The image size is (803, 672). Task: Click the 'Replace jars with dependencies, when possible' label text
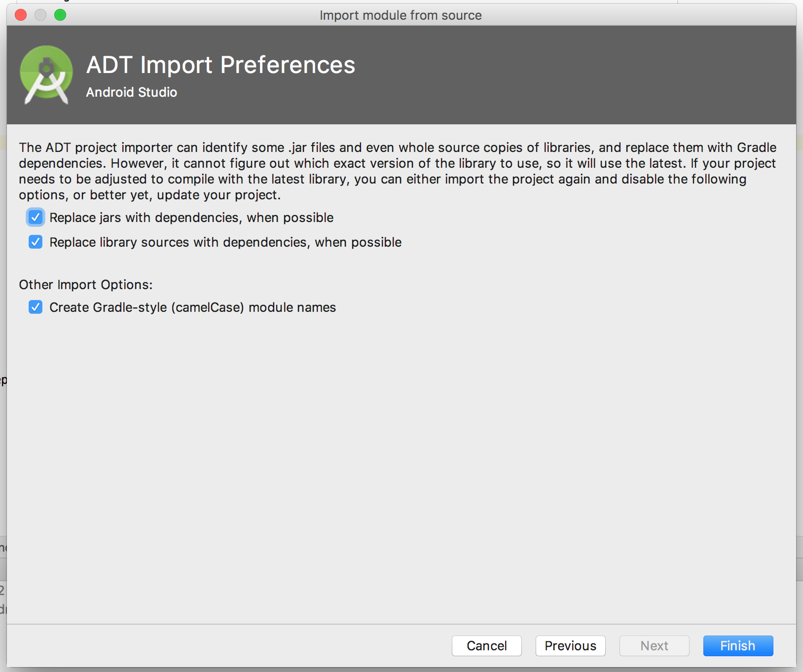[x=191, y=218]
